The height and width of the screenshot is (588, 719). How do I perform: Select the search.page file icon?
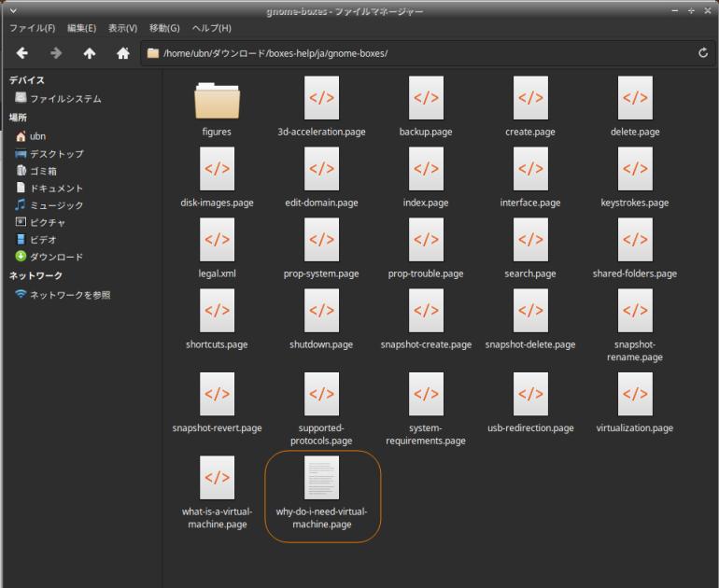coord(530,240)
